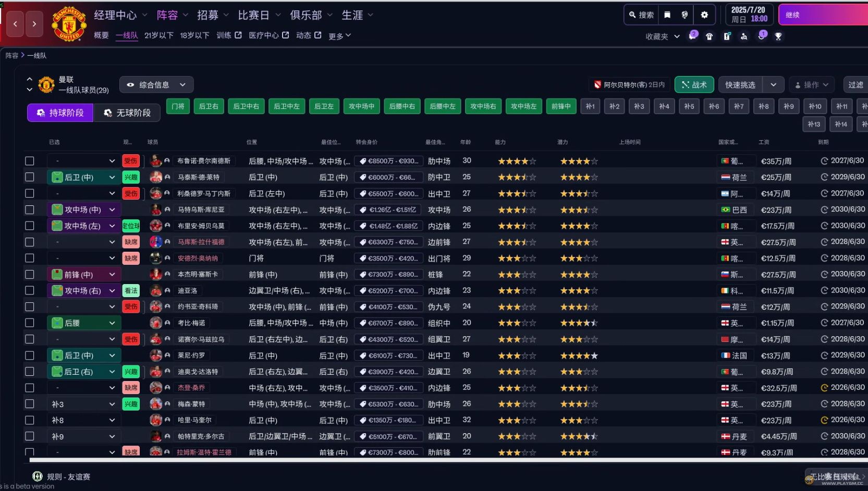Image resolution: width=868 pixels, height=491 pixels.
Task: Check the checkbox next to 马特乌斯·库尼亚
Action: (x=30, y=210)
